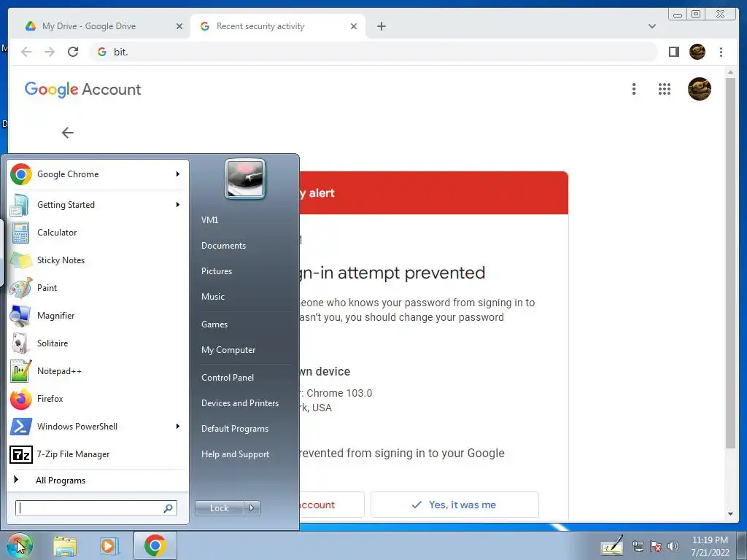Click the Start orb on taskbar
The width and height of the screenshot is (747, 560).
[x=19, y=545]
